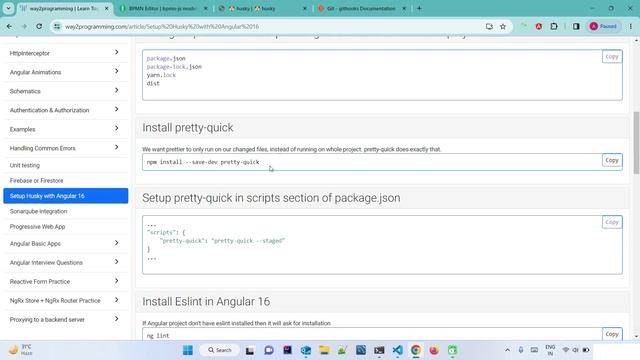Select the way2programming tab

click(65, 9)
